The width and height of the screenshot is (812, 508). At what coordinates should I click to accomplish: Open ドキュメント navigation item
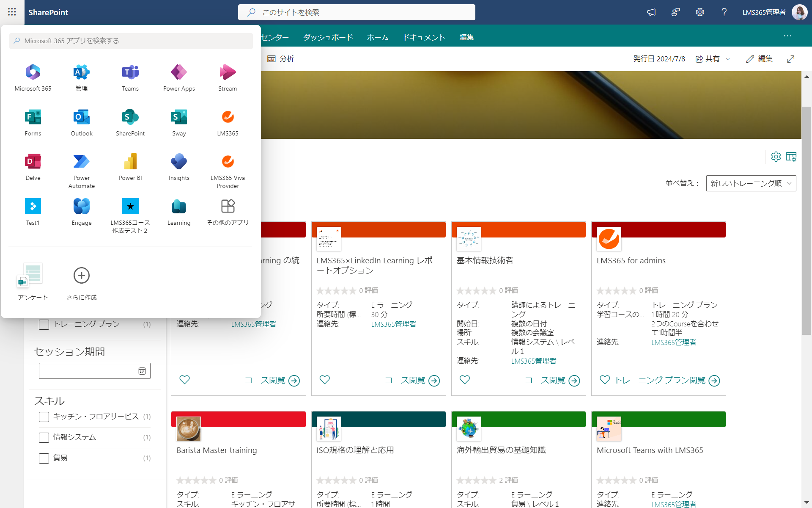[x=424, y=37]
